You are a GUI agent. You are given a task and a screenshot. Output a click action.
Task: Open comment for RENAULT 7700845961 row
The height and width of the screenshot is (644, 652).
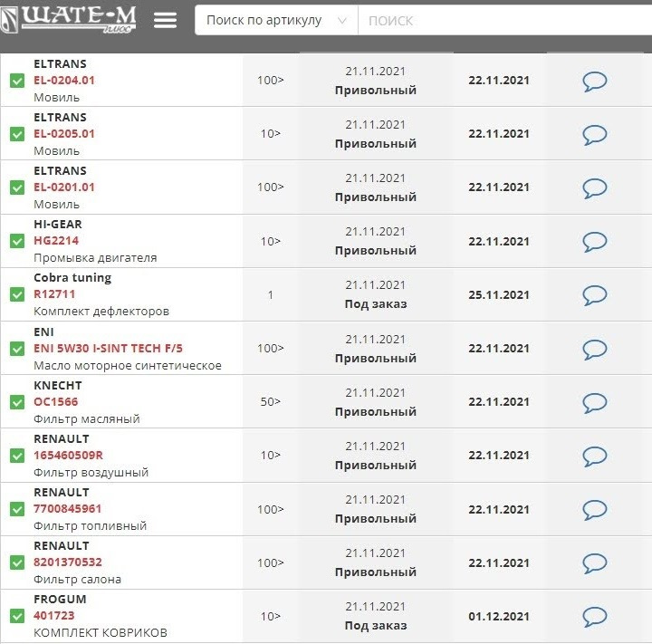coord(594,509)
